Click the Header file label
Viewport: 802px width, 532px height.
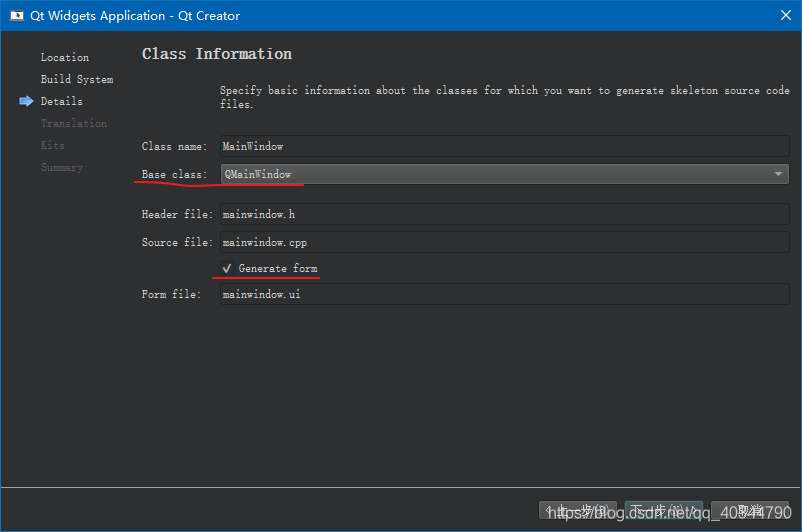click(x=177, y=214)
